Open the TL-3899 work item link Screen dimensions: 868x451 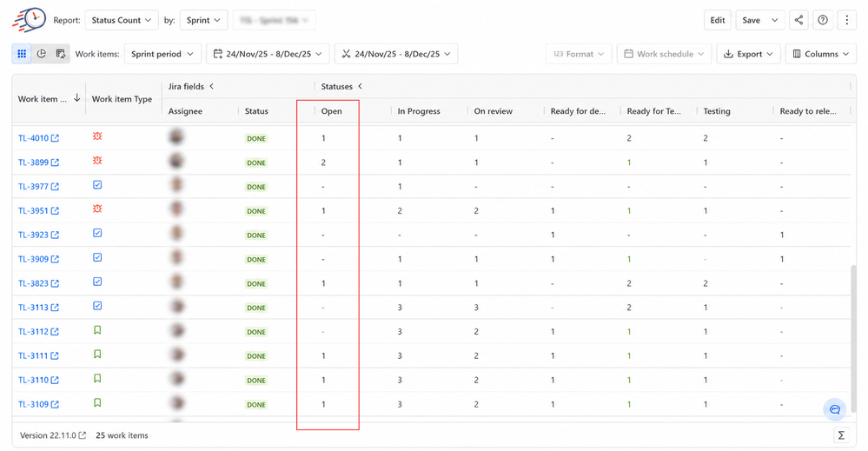(33, 162)
